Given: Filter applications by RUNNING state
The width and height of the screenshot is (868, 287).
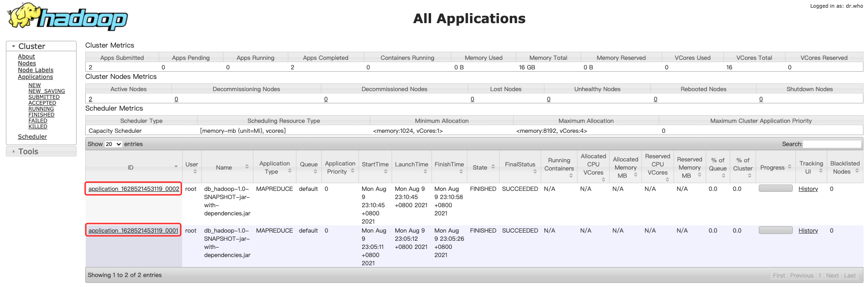Looking at the screenshot, I should point(41,109).
